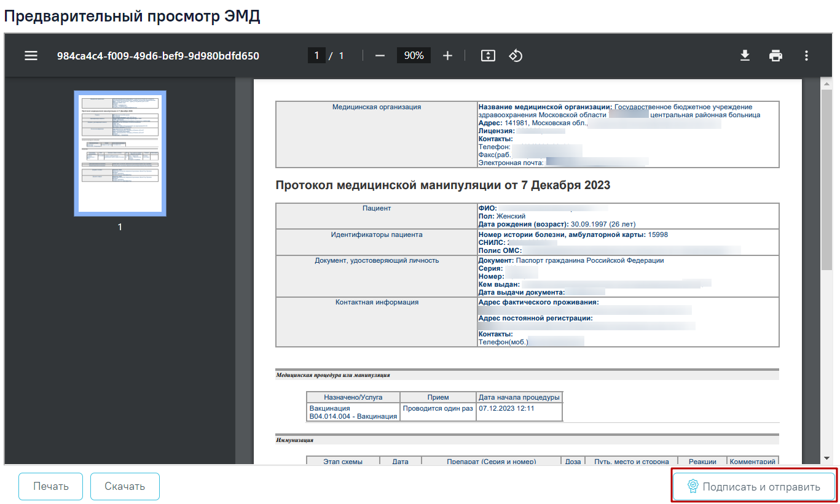Toggle the PDF sidebar hamburger menu
The height and width of the screenshot is (504, 840).
point(31,56)
